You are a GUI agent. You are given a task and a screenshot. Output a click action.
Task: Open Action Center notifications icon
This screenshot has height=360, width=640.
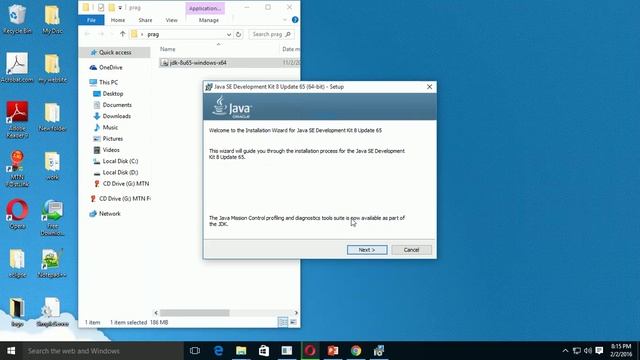point(599,351)
